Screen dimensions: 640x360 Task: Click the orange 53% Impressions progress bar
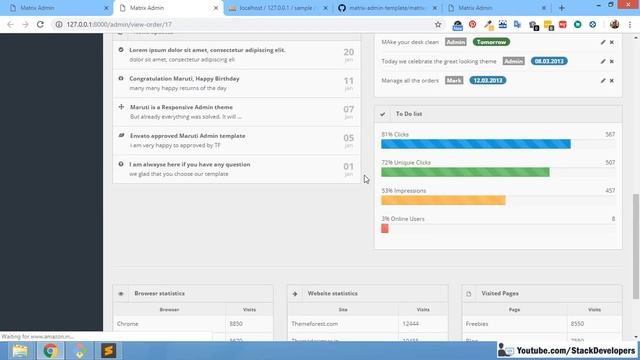[x=443, y=200]
